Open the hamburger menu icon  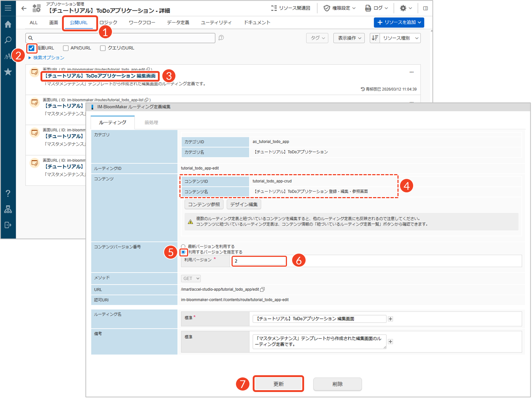[x=8, y=8]
